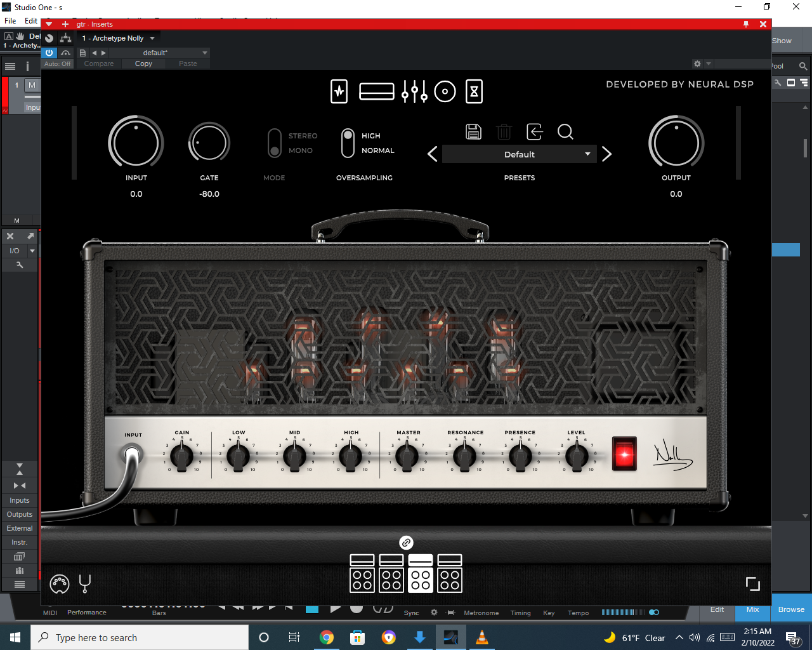
Task: Open the post-effects hourglass section icon
Action: pos(474,91)
